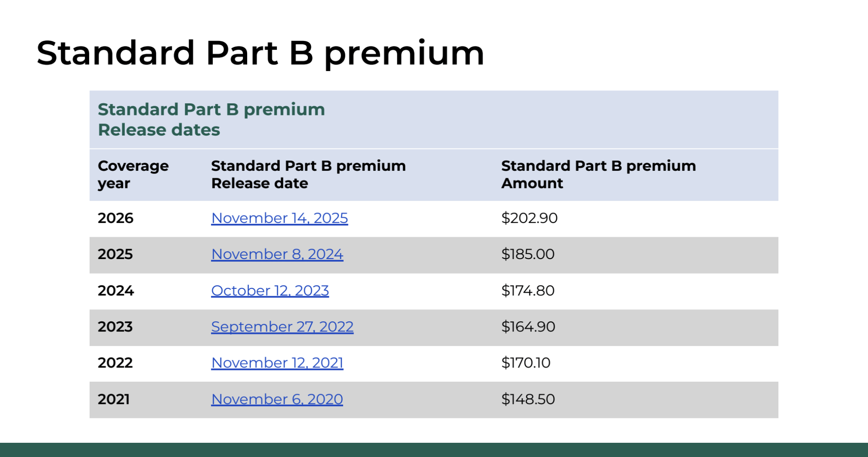Click the $170.10 premium amount cell

point(526,363)
